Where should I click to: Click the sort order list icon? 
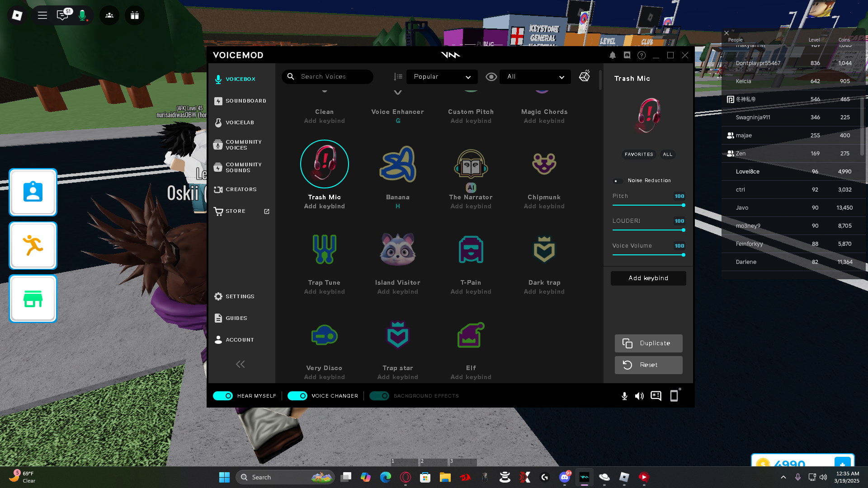coord(398,77)
